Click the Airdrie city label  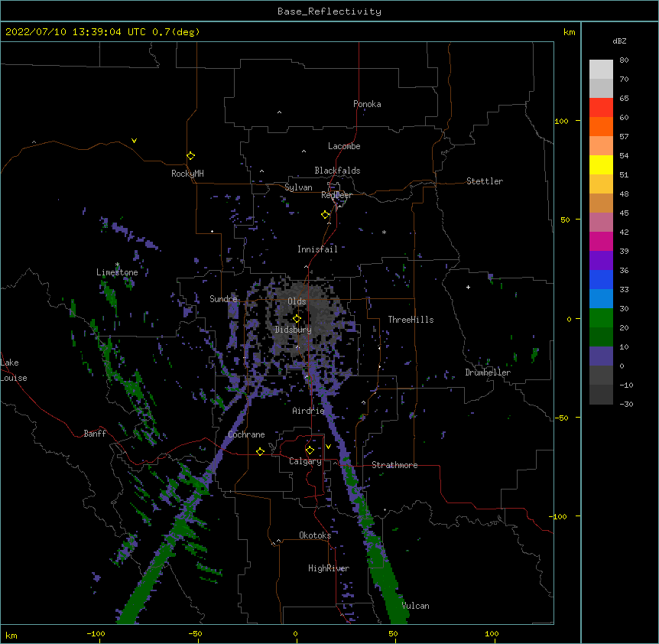(x=308, y=411)
